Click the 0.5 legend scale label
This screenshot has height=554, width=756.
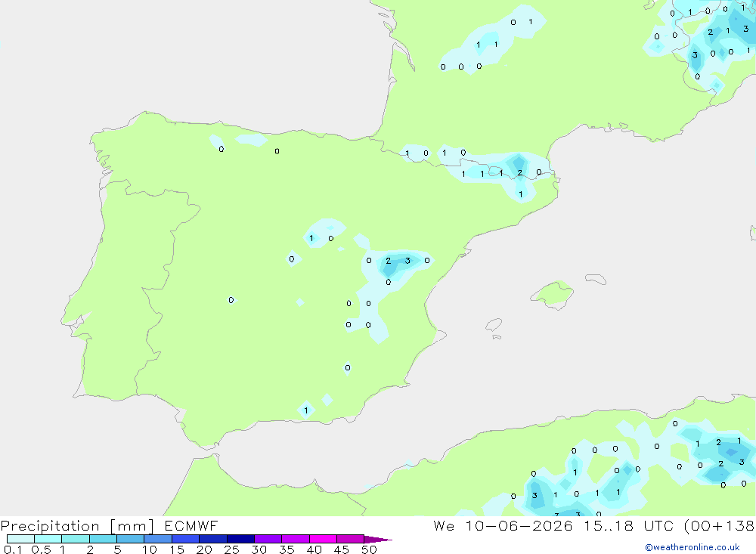41,549
